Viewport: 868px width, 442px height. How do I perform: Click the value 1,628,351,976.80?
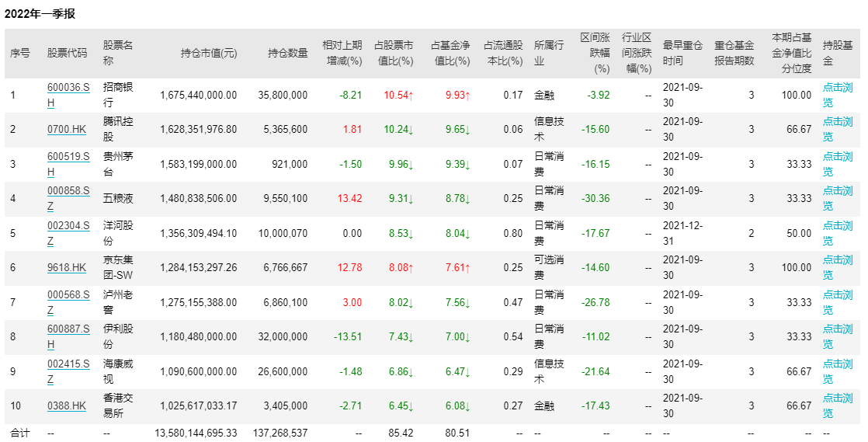pyautogui.click(x=199, y=130)
